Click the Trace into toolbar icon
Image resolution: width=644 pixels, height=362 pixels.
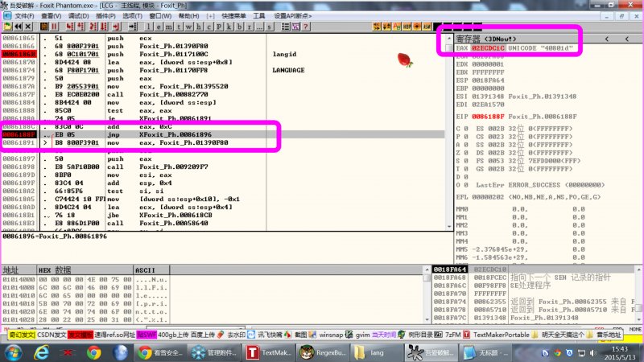[93, 27]
